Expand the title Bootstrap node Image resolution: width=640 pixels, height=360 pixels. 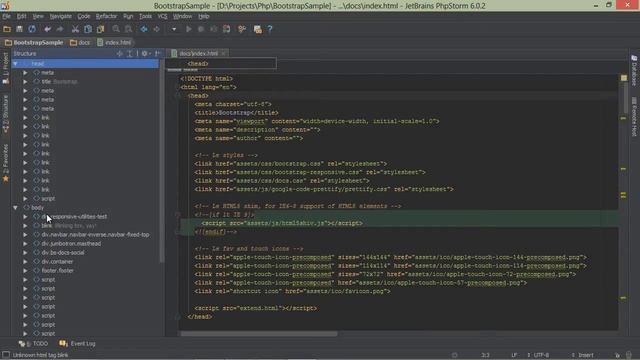tap(25, 82)
